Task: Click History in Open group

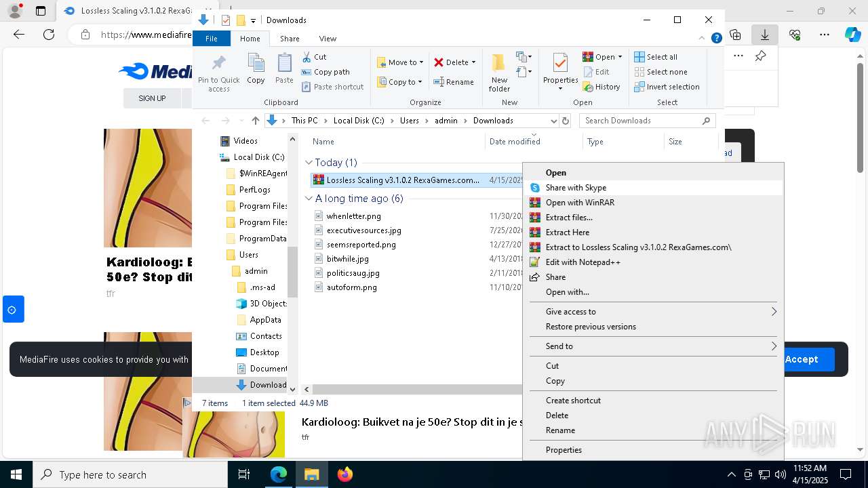Action: click(x=601, y=87)
